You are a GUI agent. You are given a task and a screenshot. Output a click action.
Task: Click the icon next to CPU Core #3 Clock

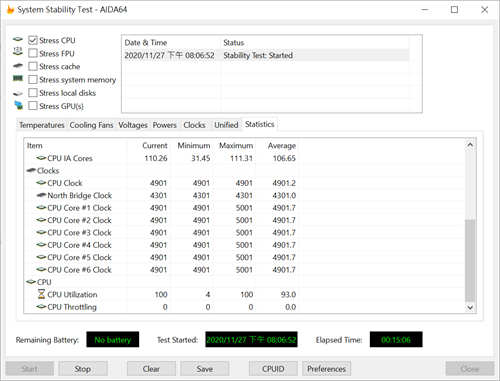(41, 232)
